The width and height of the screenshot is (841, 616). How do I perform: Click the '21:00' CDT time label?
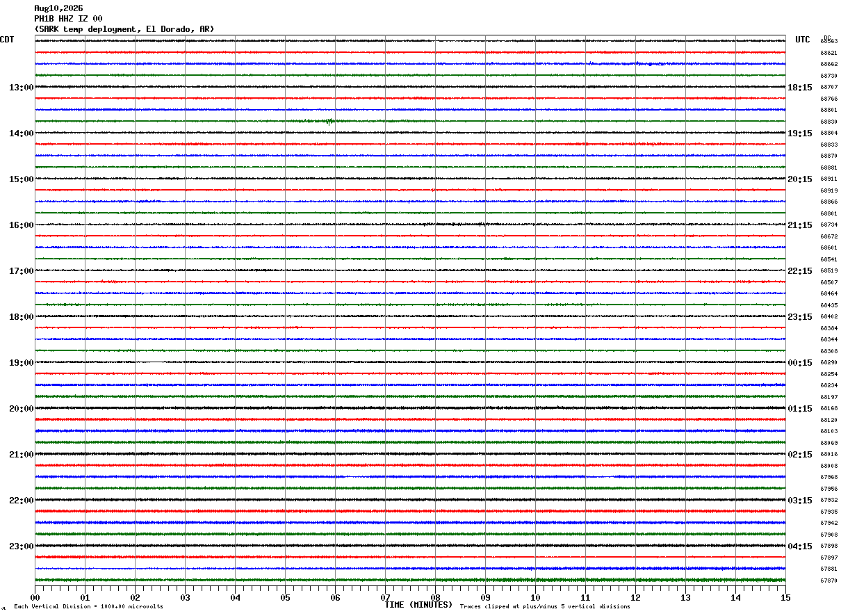coord(22,455)
